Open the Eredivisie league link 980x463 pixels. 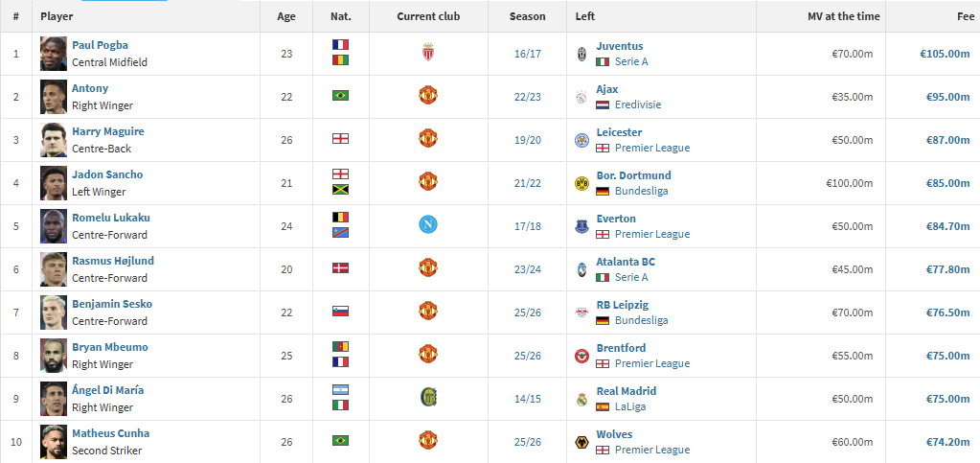click(x=637, y=104)
